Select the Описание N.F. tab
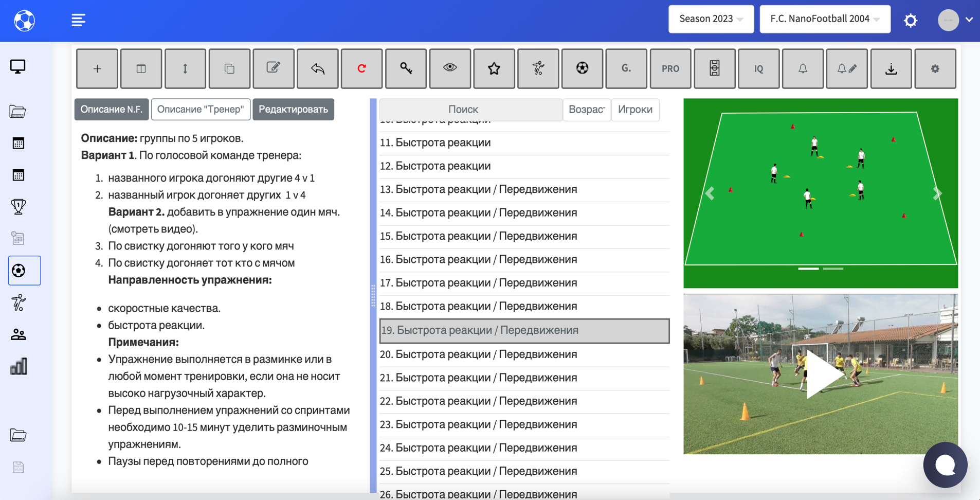 point(112,110)
